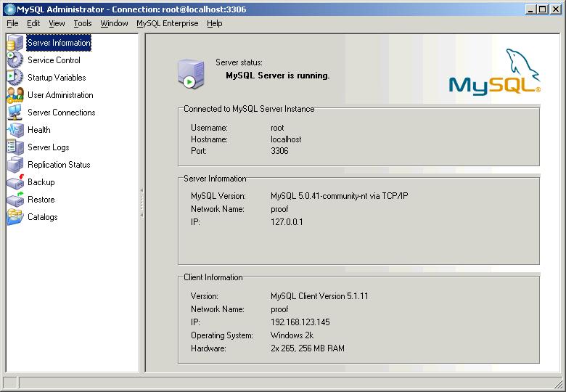This screenshot has width=566, height=392.
Task: Click the title bar application icon
Action: [9, 9]
